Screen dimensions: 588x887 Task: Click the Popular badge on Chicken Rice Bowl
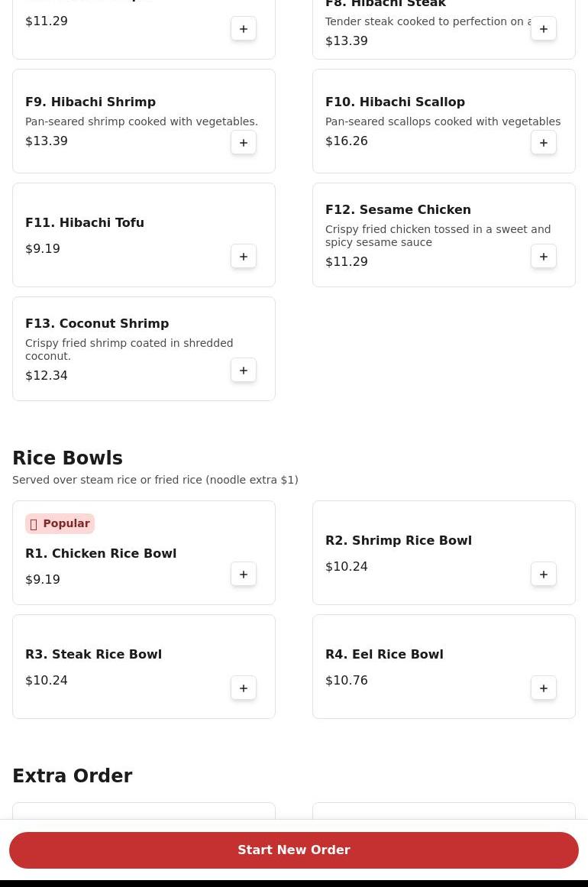[x=60, y=524]
